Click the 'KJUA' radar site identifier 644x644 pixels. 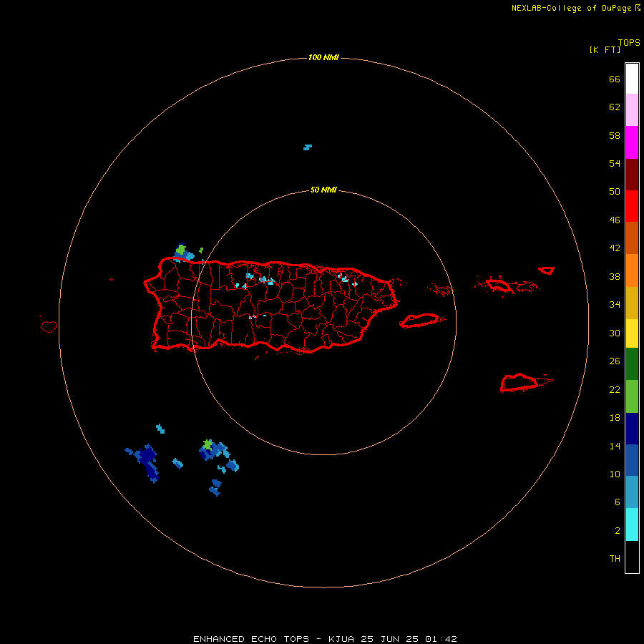[x=342, y=639]
